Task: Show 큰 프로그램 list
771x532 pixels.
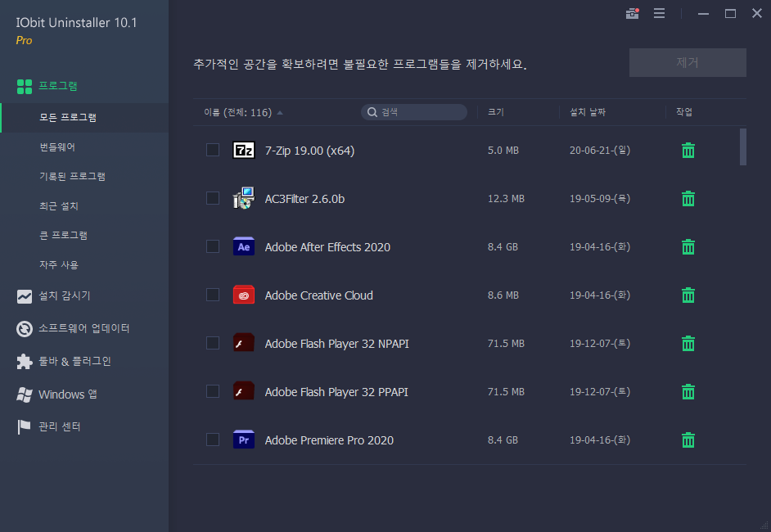Action: [63, 236]
